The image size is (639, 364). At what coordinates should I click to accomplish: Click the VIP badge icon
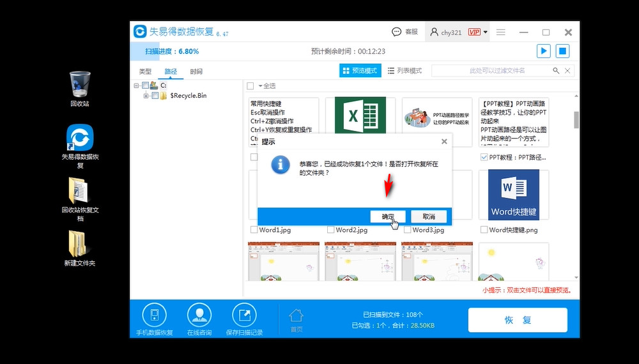474,32
